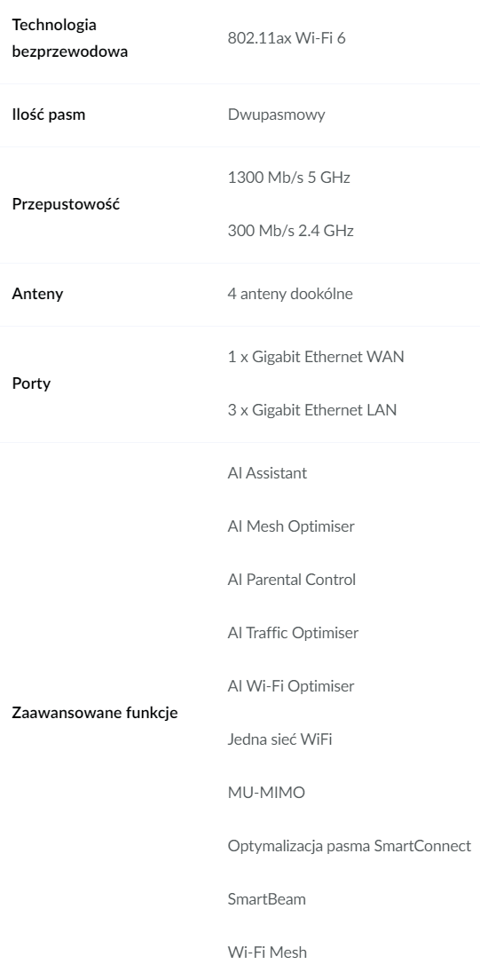Select the Technologia bezprzewodowa label

[x=70, y=38]
